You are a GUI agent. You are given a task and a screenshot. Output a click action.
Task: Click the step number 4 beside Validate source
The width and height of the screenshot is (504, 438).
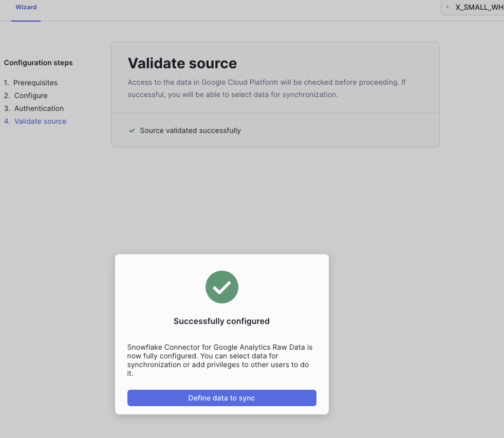[x=7, y=121]
